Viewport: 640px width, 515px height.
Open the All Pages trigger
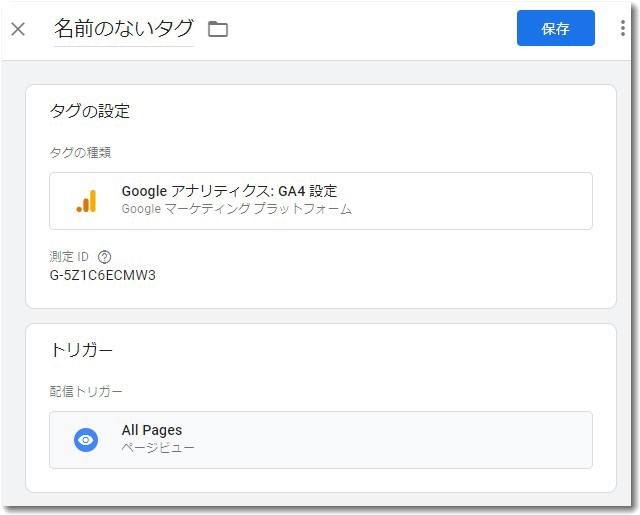(x=321, y=440)
